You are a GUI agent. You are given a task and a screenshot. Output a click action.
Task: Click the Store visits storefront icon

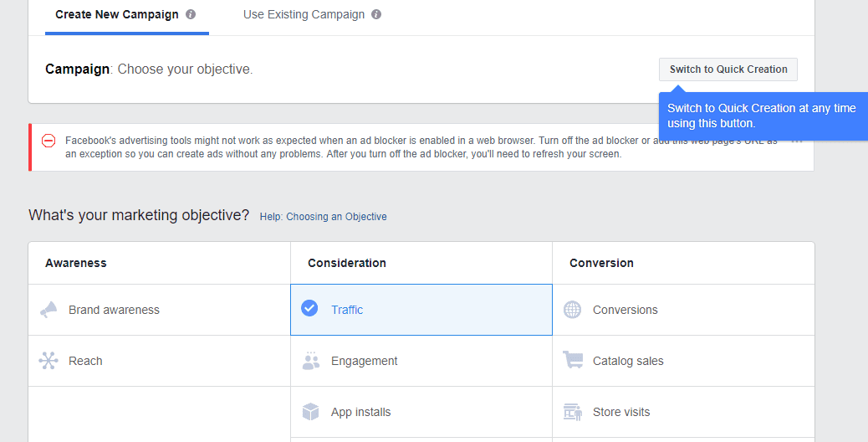point(573,412)
